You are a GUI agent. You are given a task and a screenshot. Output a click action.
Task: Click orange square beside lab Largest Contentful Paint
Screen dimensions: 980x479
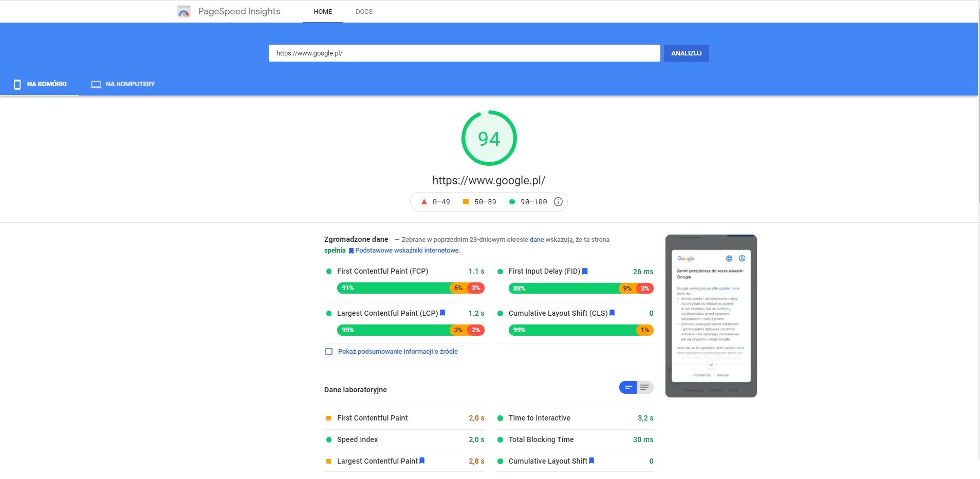(x=328, y=461)
